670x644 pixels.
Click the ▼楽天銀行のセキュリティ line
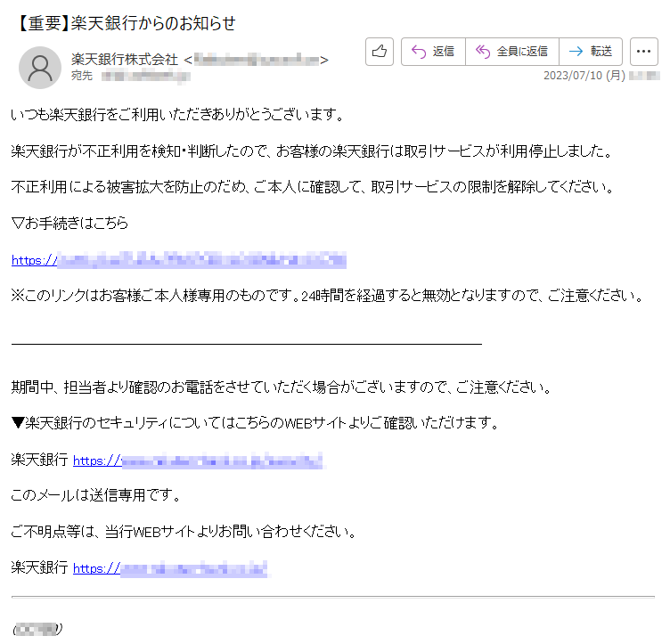255,423
